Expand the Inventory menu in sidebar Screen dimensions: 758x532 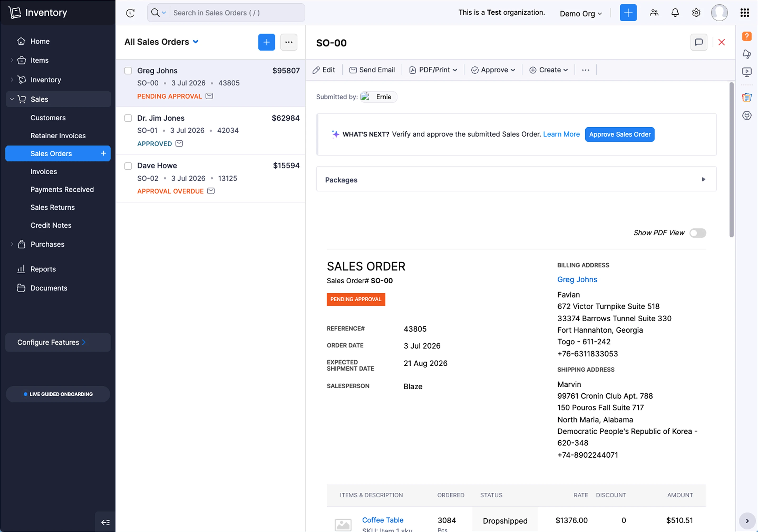pos(12,80)
